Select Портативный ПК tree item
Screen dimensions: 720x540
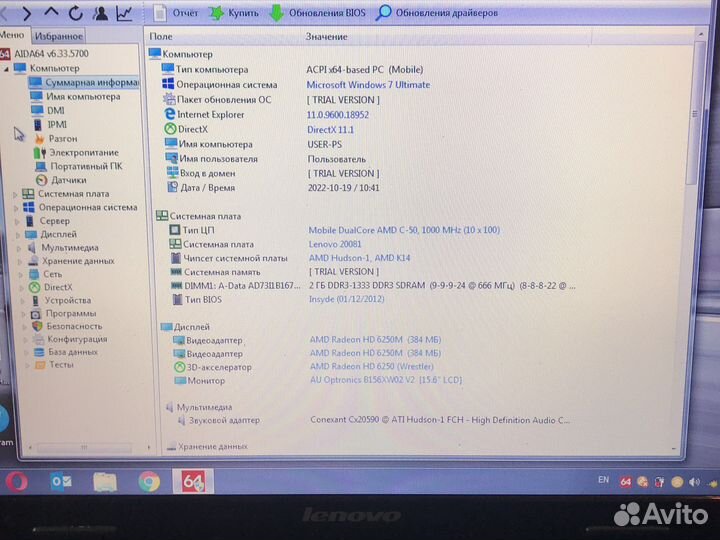pos(79,166)
